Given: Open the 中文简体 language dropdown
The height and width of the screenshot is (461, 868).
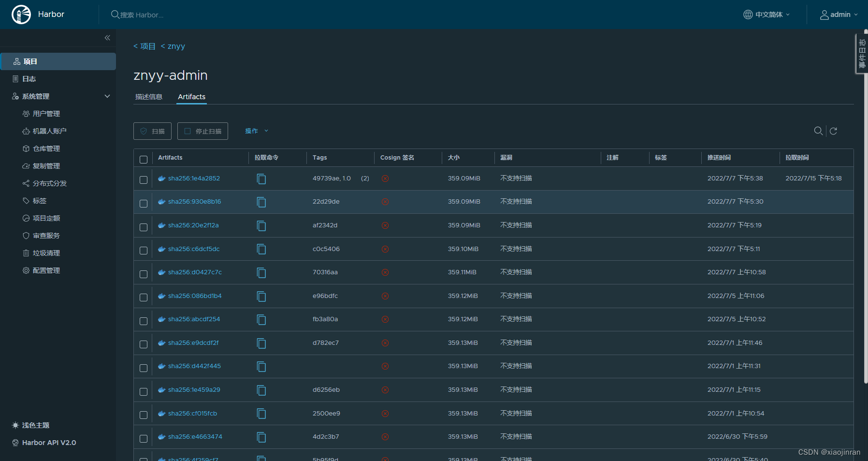Looking at the screenshot, I should tap(767, 15).
